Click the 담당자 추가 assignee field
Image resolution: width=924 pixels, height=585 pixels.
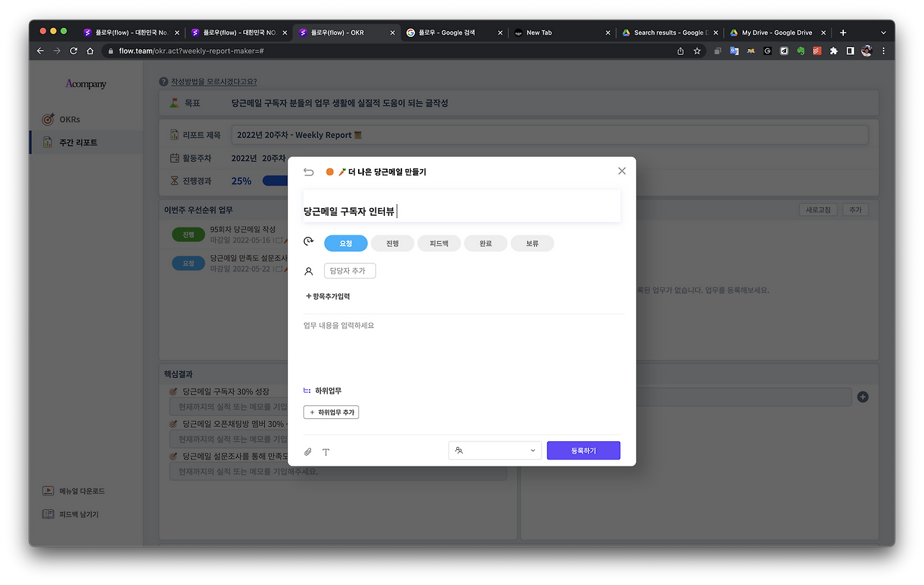(350, 271)
